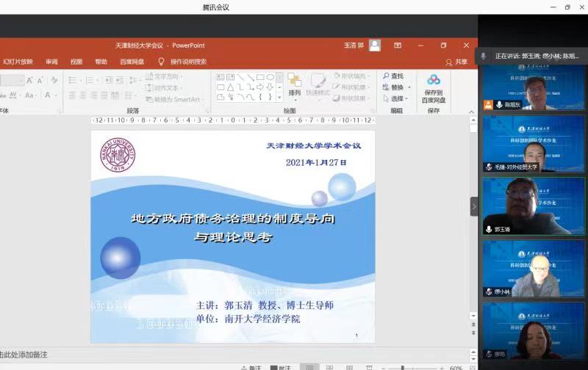Switch to the View (视图) tab

[76, 62]
